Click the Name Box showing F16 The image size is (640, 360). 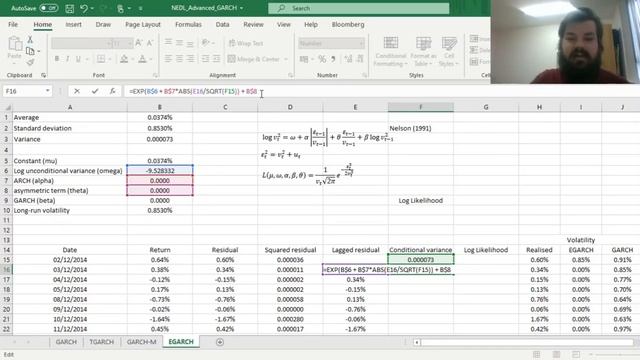point(27,91)
